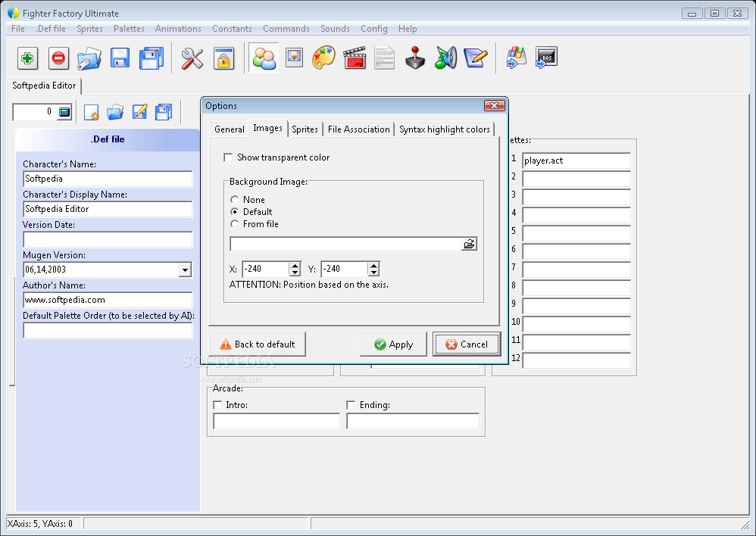
Task: Click the green plus new character icon
Action: (x=27, y=58)
